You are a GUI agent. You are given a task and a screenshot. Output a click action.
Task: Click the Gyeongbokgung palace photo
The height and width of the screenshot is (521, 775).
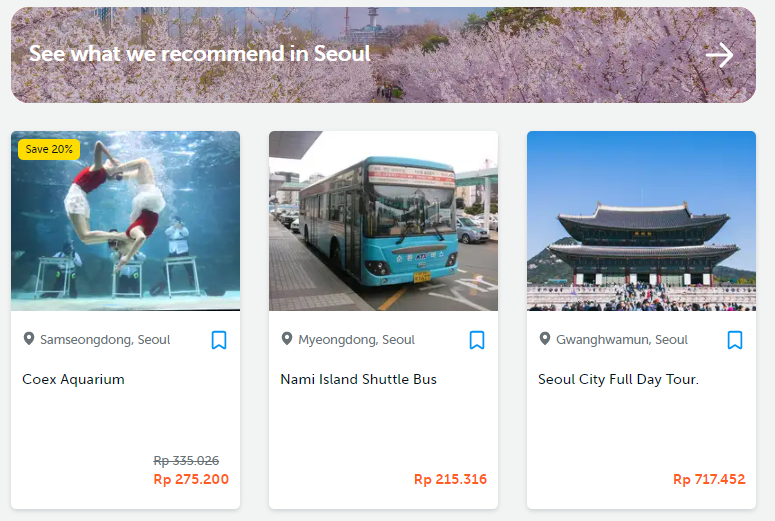coord(641,221)
